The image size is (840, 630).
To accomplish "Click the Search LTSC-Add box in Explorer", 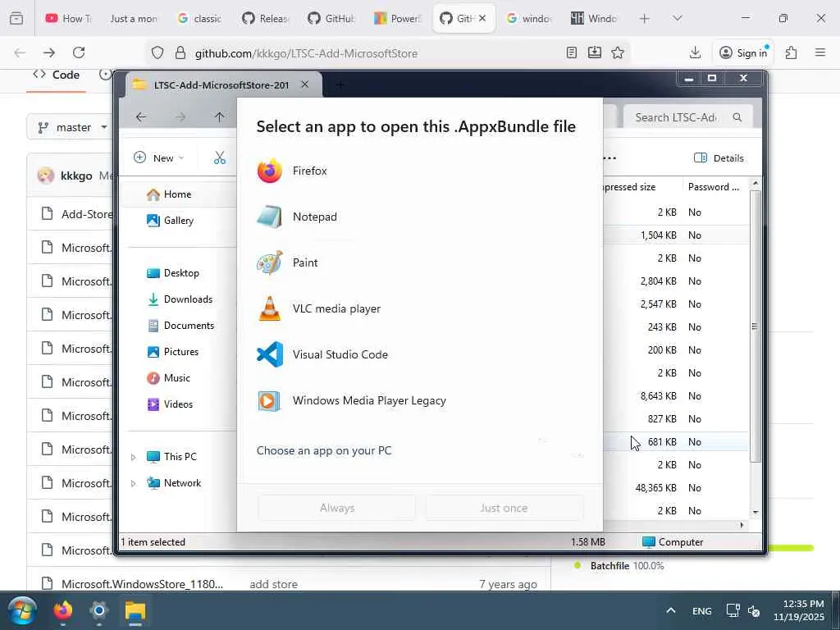I will (x=688, y=117).
